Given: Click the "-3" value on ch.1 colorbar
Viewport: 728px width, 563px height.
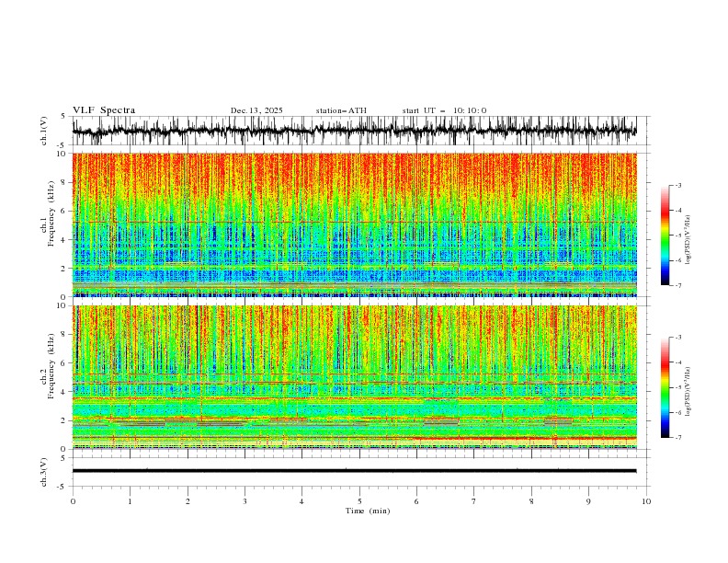Looking at the screenshot, I should point(678,185).
